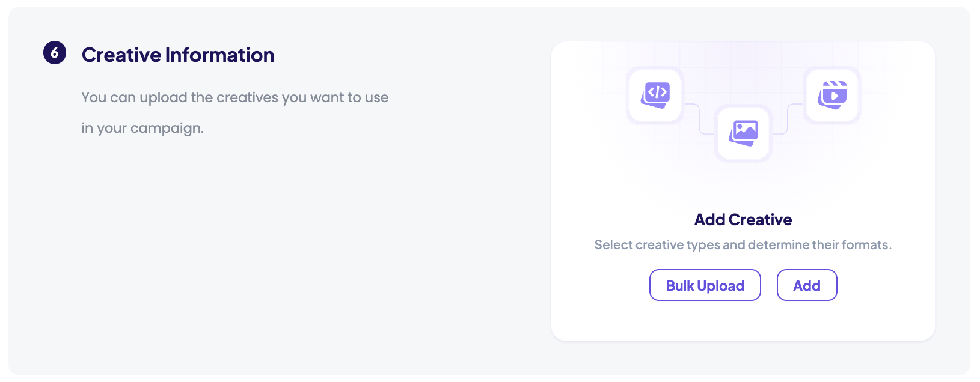Click the word "Bulk" on the upload button
This screenshot has height=382, width=980.
[x=680, y=286]
